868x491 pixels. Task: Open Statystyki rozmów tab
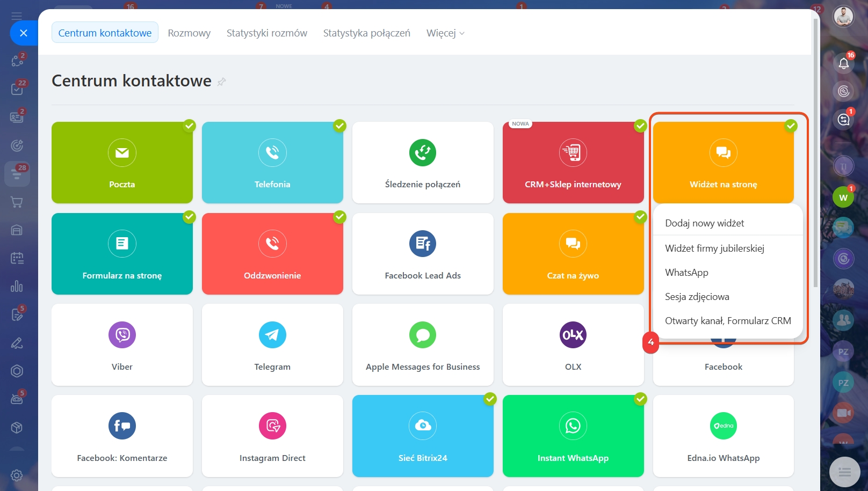(267, 33)
